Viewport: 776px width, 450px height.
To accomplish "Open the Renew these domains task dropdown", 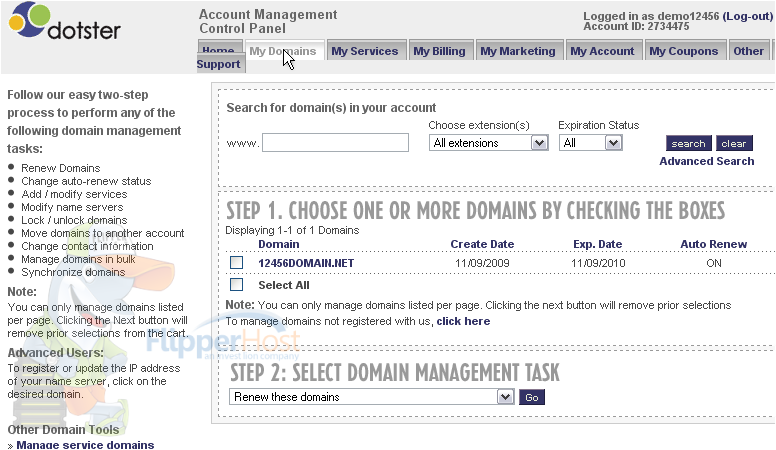I will 371,397.
